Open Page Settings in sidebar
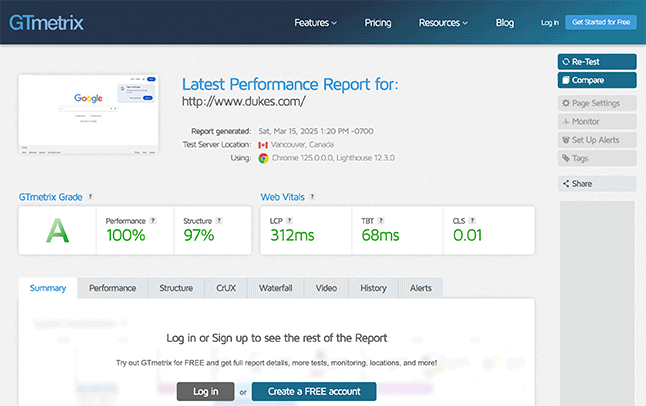 [x=597, y=103]
